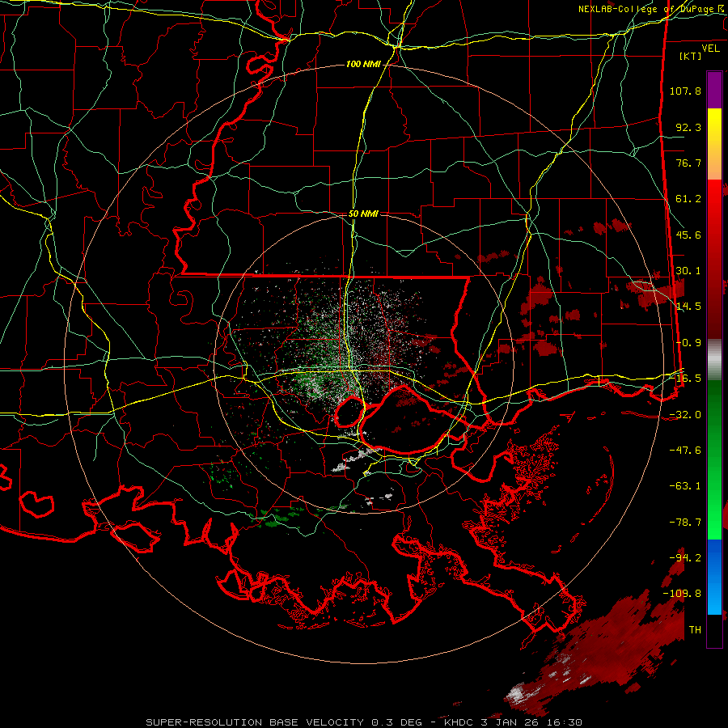This screenshot has height=728, width=728.
Task: Select the 61.2 legend value
Action: (688, 199)
